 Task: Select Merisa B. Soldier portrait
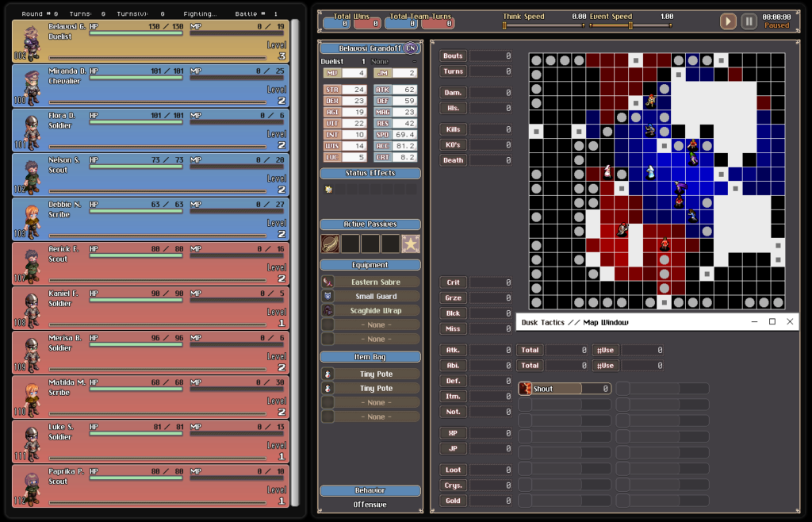32,354
